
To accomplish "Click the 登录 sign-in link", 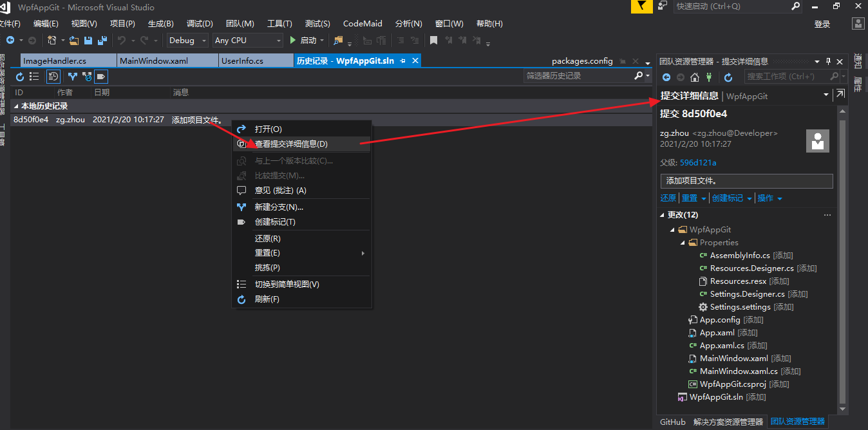I will (x=822, y=24).
